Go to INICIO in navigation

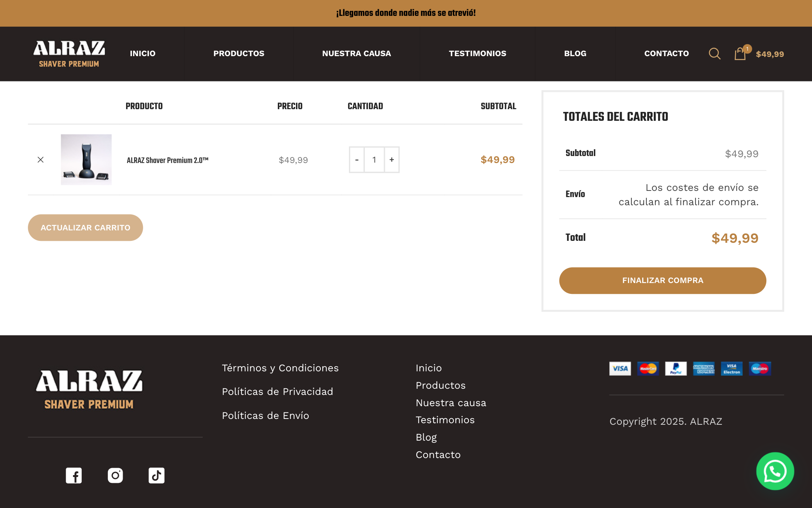143,53
